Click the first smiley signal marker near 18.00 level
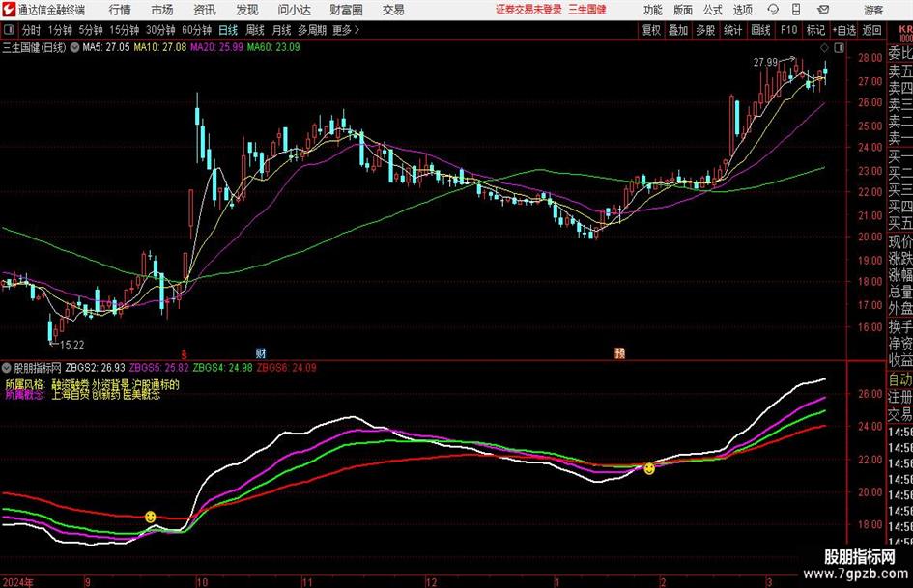 click(x=150, y=517)
